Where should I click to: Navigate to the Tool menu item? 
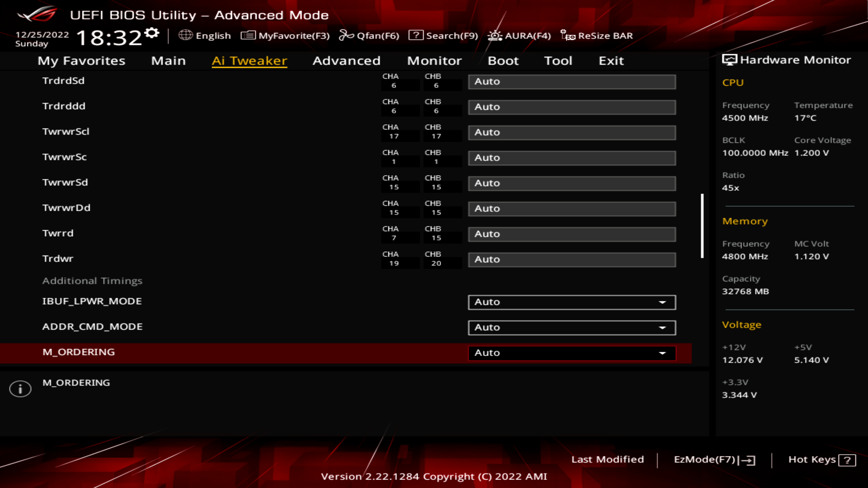click(x=558, y=60)
